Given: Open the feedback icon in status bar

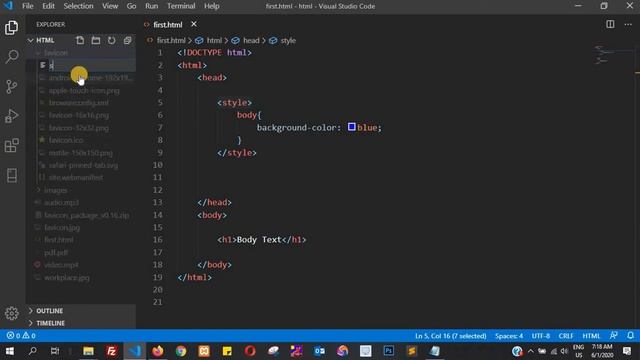Looking at the screenshot, I should tap(613, 336).
